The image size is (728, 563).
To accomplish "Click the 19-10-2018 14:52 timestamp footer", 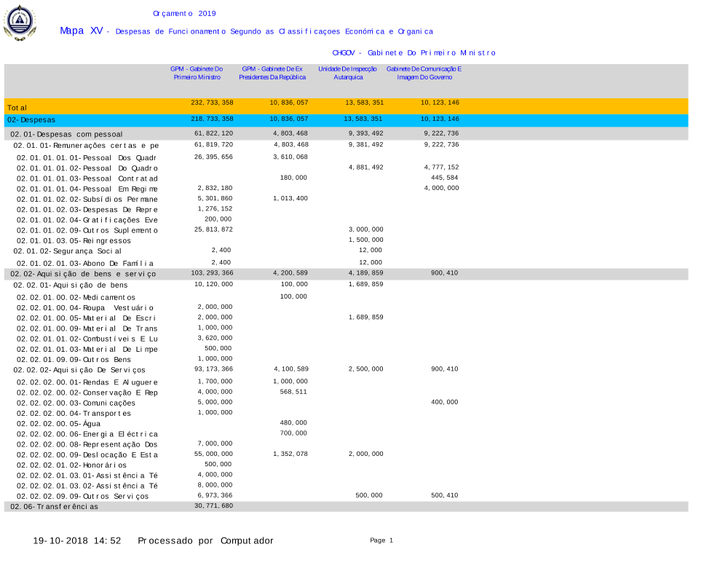I will [x=76, y=540].
